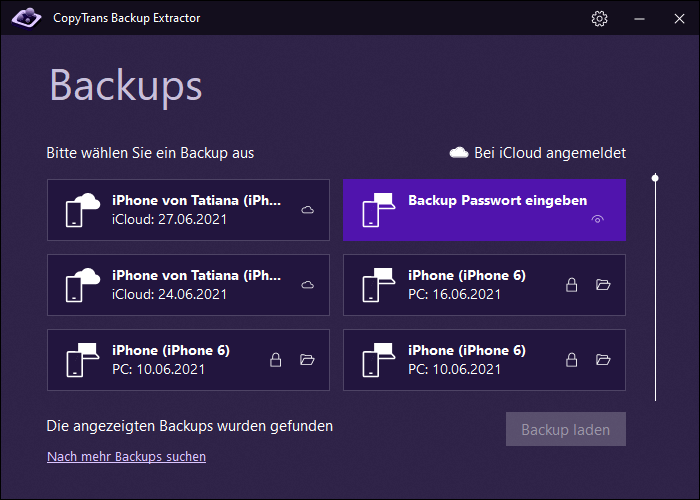Click cloud icon on 27.06.2021 backup
The width and height of the screenshot is (700, 500).
308,210
